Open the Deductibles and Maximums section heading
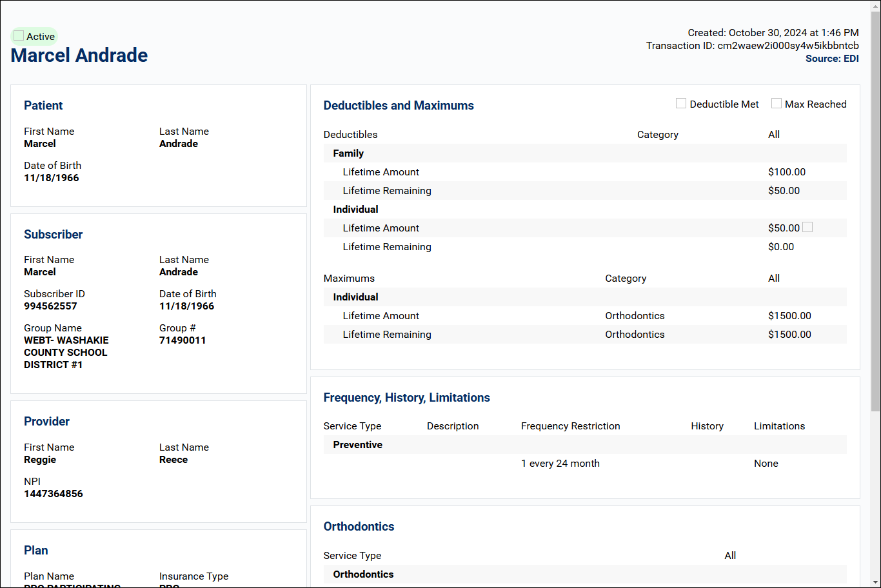 click(399, 105)
